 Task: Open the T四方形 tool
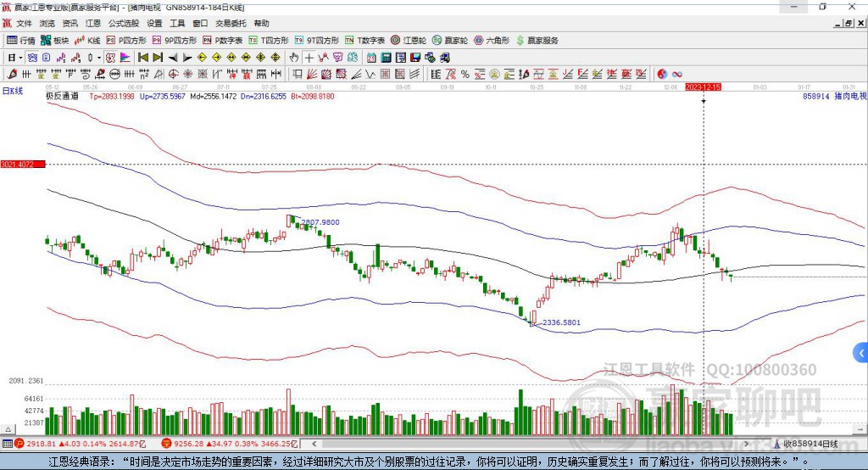click(269, 41)
